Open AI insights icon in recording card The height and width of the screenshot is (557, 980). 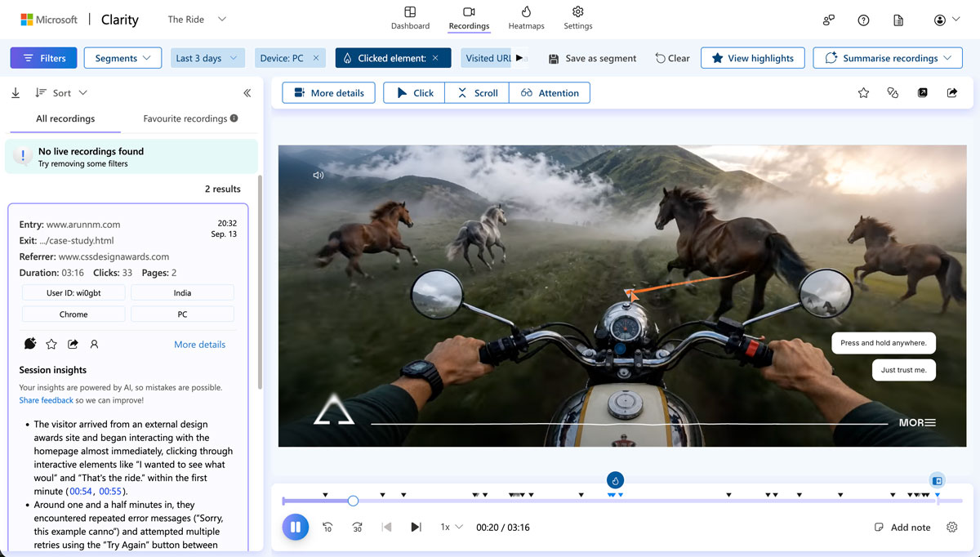(x=30, y=344)
